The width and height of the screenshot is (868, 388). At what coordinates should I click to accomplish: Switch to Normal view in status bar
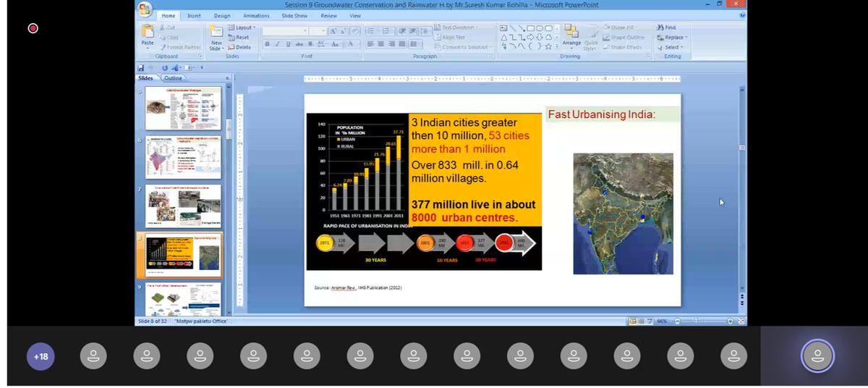[631, 321]
